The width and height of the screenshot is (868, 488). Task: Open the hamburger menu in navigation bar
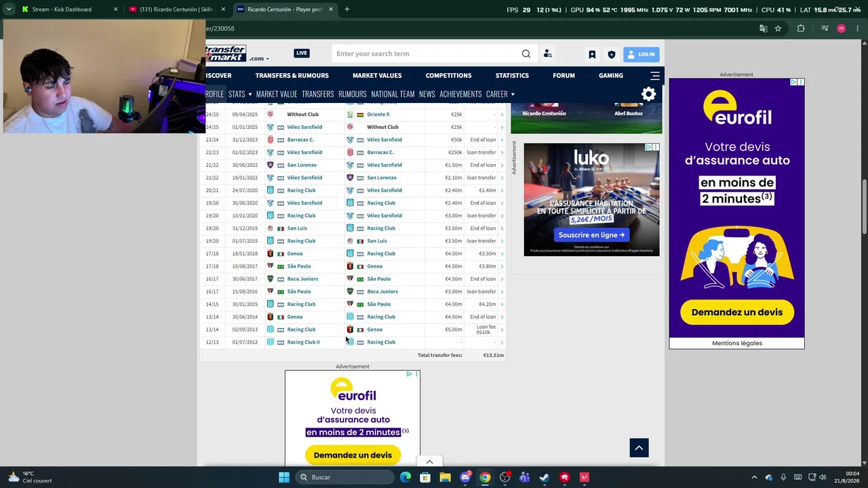point(654,75)
